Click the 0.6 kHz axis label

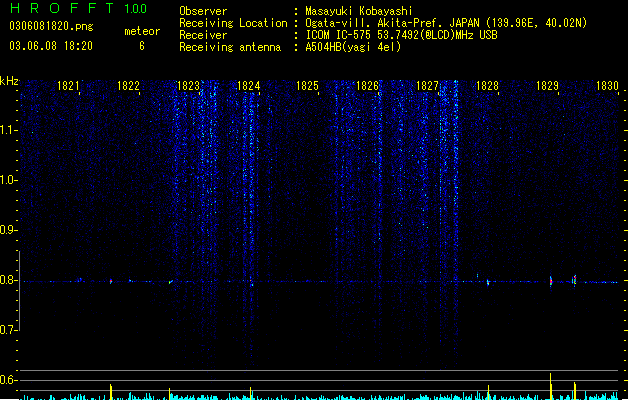(x=8, y=380)
